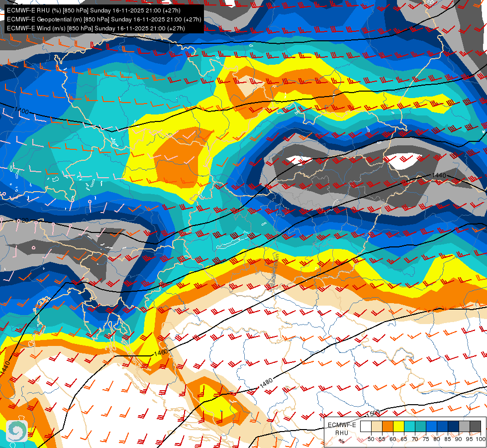Screen dimensions: 487x448
Task: Pick the teal legend swatch for 70-75%
Action: click(x=420, y=426)
